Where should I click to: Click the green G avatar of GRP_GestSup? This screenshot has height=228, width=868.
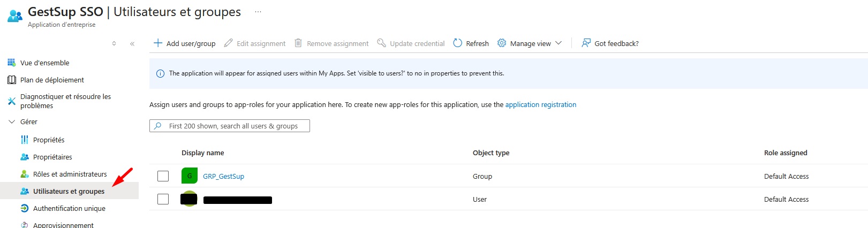pyautogui.click(x=190, y=176)
